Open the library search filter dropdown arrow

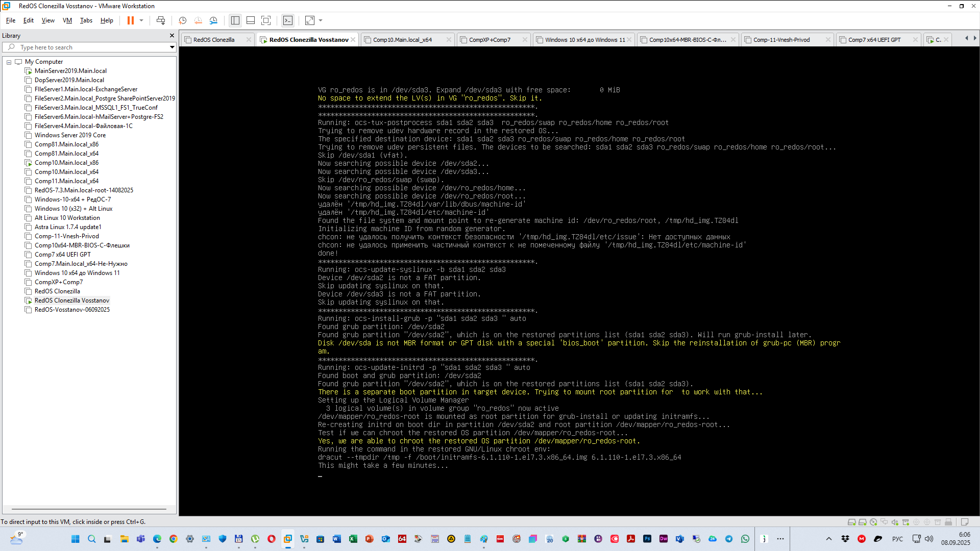(x=172, y=47)
